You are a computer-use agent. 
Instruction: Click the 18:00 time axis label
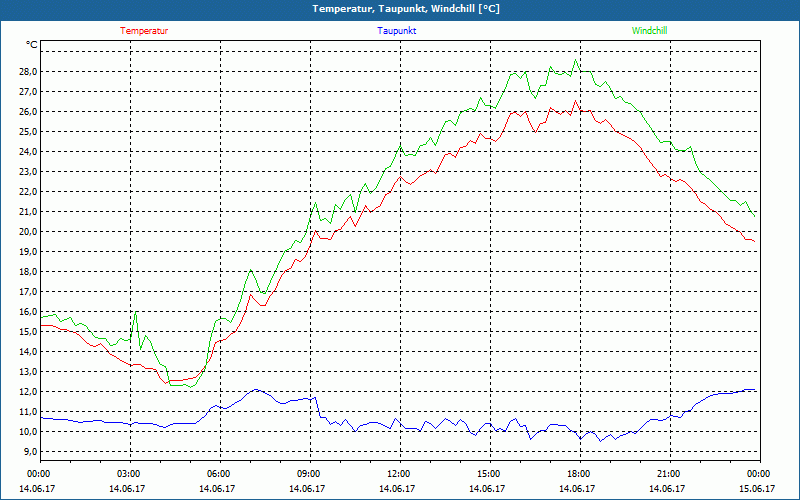tap(580, 474)
